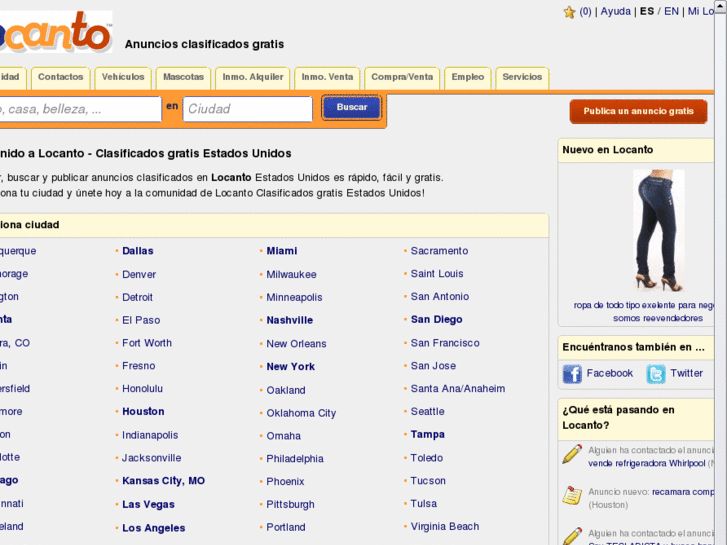Go to the Empleo tab

click(467, 77)
